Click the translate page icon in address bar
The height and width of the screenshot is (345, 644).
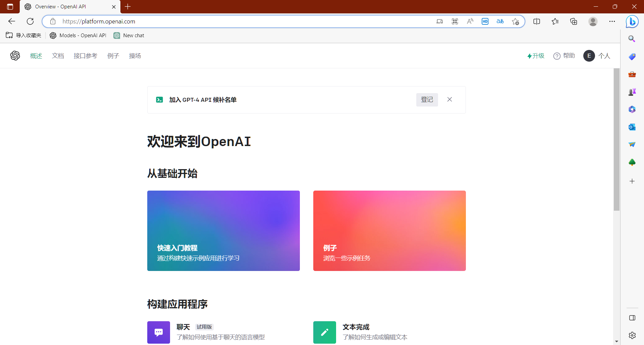(x=500, y=21)
